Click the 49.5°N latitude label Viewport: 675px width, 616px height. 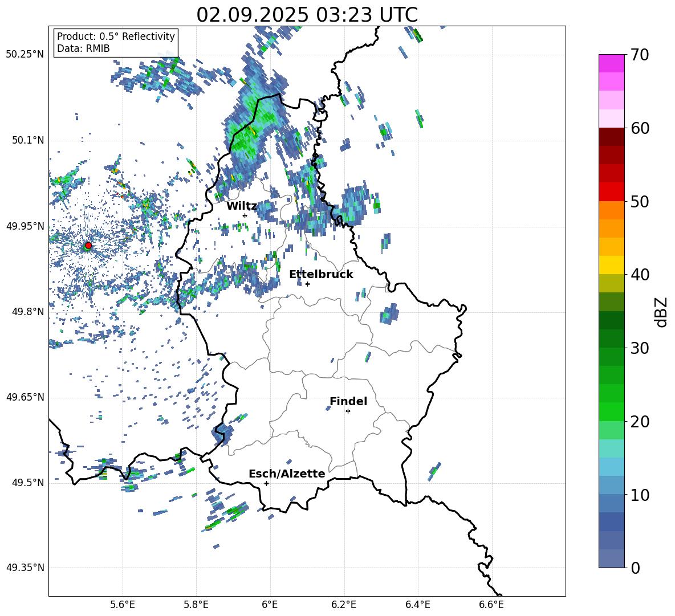pyautogui.click(x=27, y=482)
